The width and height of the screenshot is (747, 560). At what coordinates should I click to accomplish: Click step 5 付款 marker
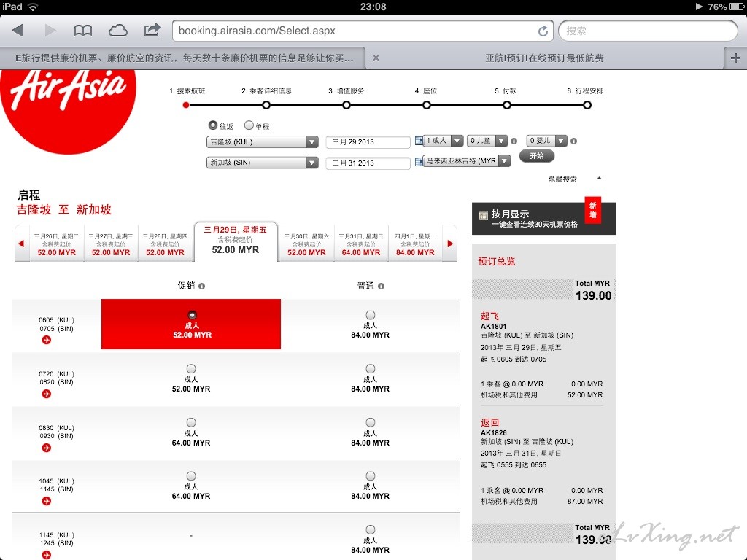(x=507, y=105)
